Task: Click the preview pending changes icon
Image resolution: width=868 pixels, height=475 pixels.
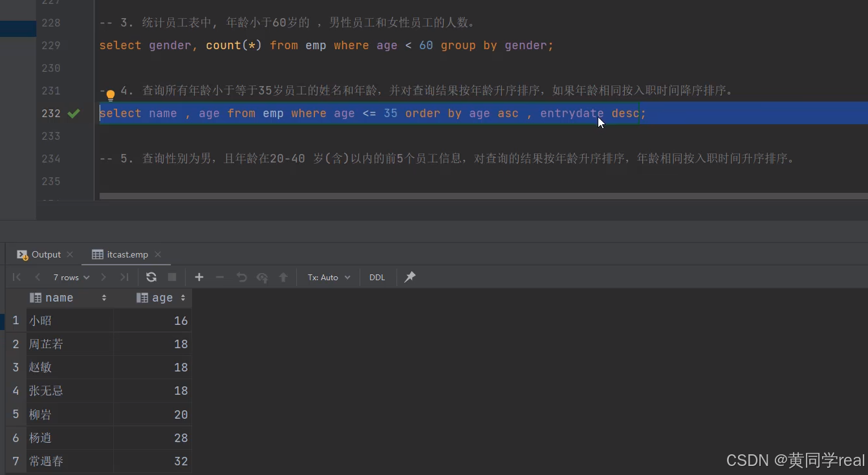Action: click(262, 277)
